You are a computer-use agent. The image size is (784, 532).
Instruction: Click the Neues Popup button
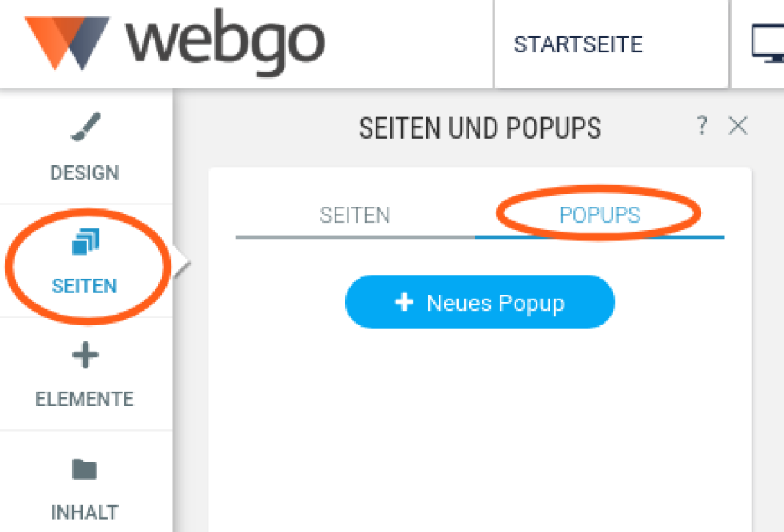coord(479,302)
